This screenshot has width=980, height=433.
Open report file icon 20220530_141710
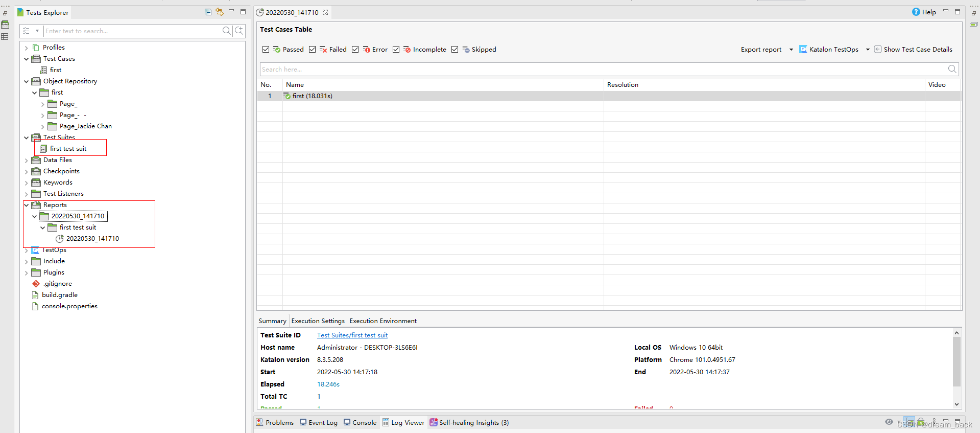[x=60, y=239]
